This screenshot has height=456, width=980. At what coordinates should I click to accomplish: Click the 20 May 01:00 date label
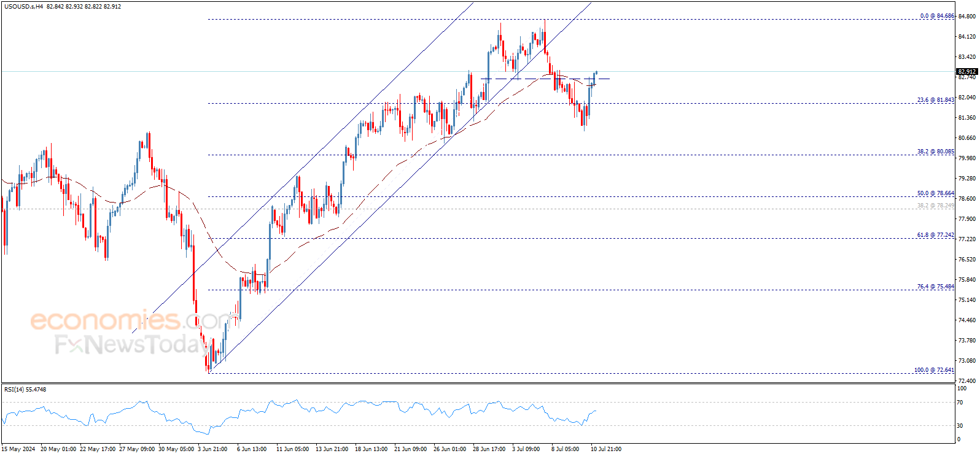tap(58, 449)
